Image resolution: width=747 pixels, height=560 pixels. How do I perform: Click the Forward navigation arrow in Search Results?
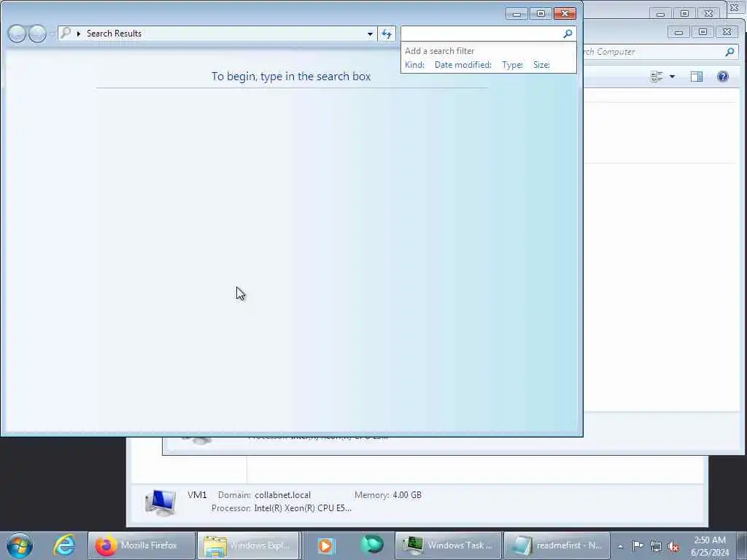coord(38,34)
